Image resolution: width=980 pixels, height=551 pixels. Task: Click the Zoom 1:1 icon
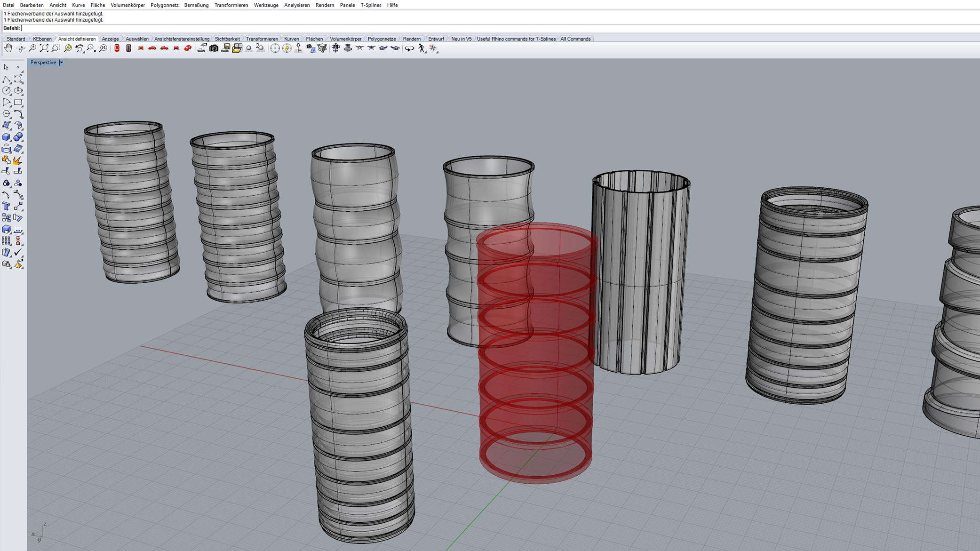tap(103, 48)
